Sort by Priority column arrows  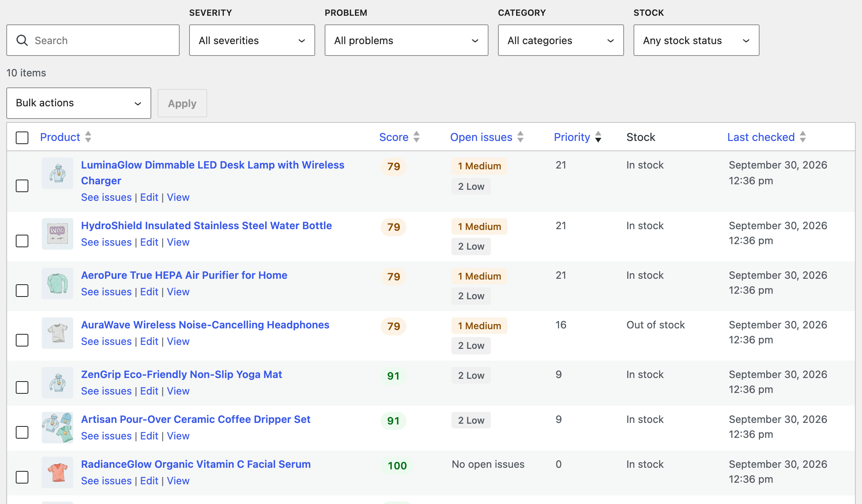tap(598, 137)
